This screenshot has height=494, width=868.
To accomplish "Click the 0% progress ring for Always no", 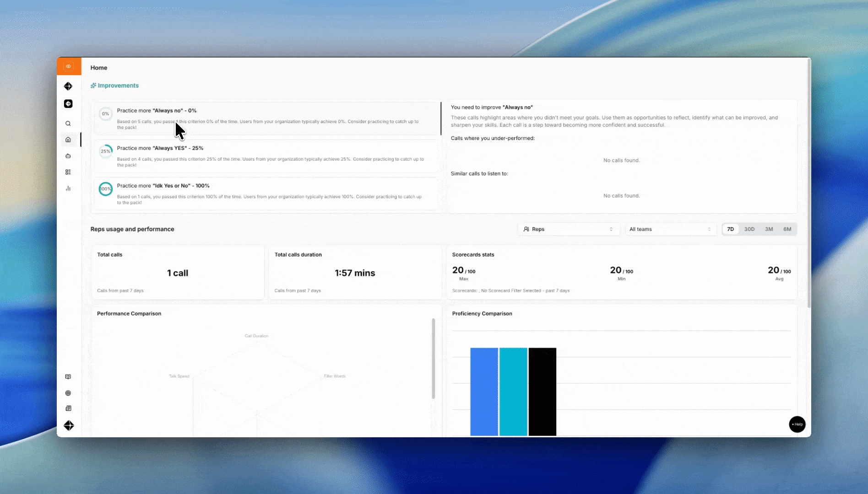I will 106,114.
